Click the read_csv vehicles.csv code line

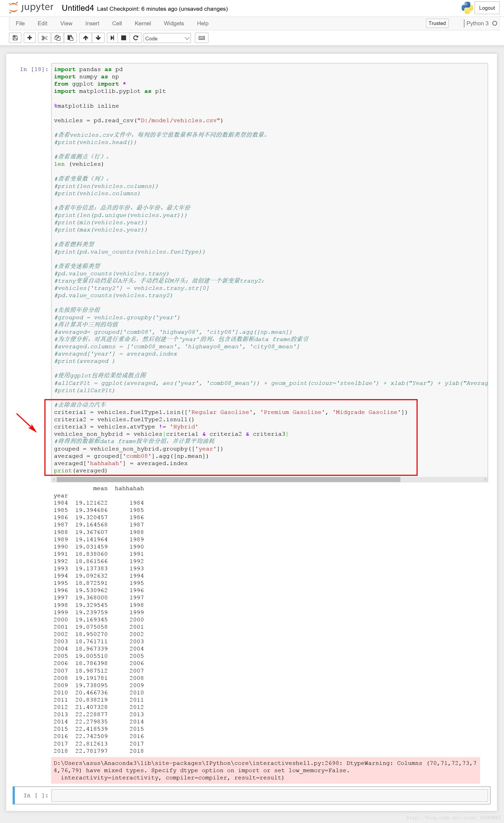[138, 121]
